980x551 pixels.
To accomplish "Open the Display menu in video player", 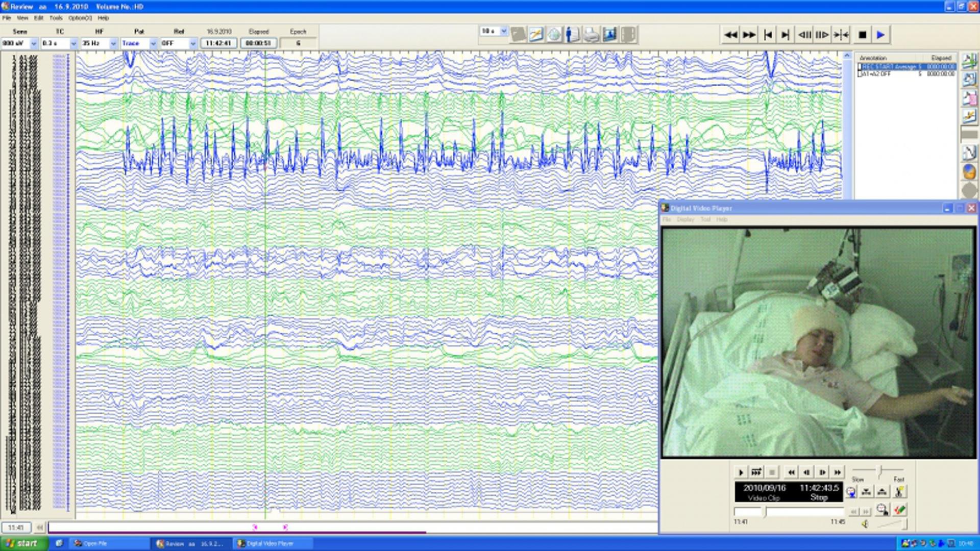I will click(685, 219).
